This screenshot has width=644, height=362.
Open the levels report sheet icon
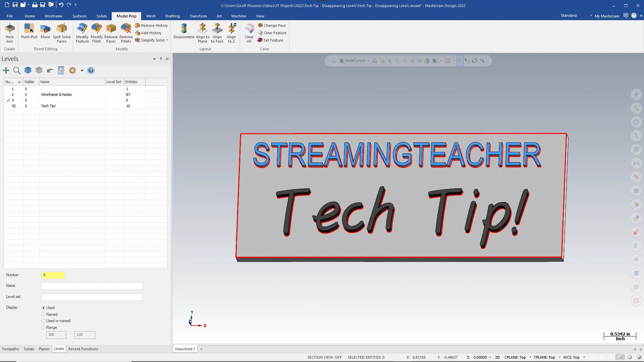click(61, 70)
